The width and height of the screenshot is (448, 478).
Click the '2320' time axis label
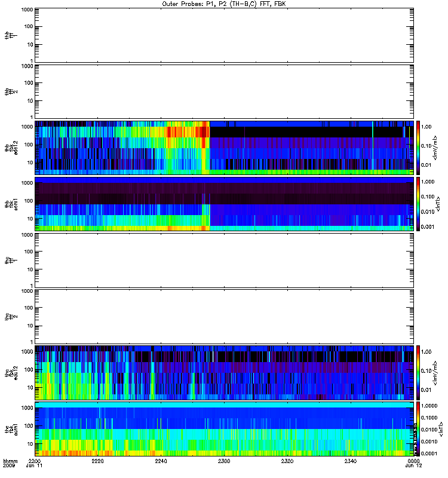click(x=287, y=461)
